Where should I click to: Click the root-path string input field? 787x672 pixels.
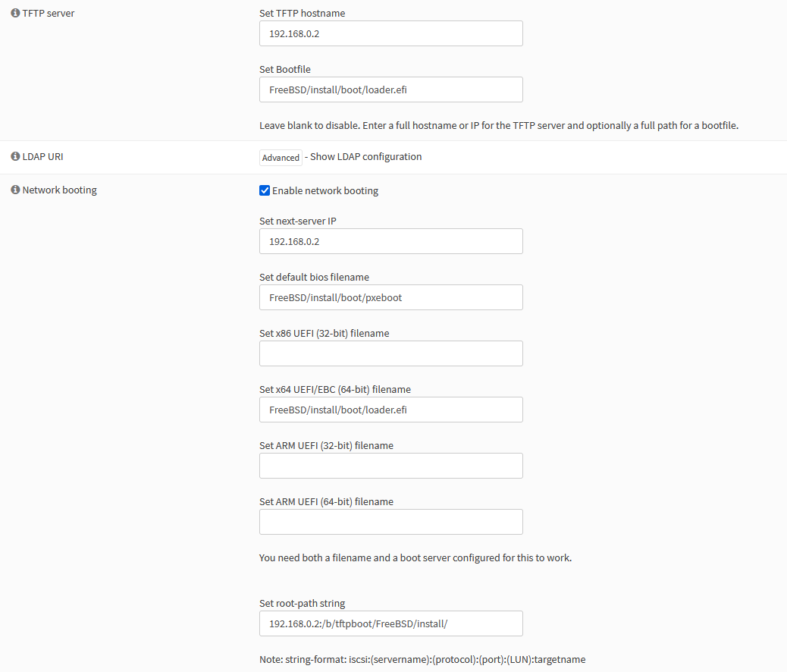click(390, 623)
